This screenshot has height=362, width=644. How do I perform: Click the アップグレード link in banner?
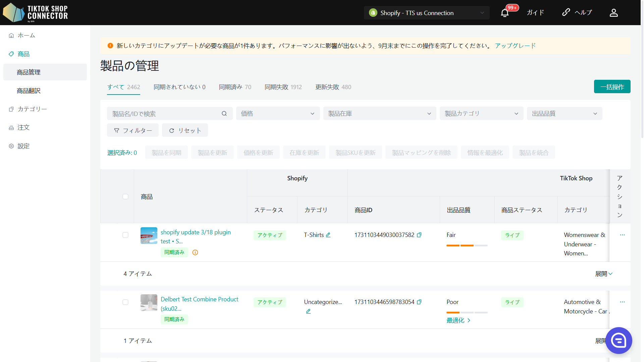(x=515, y=46)
